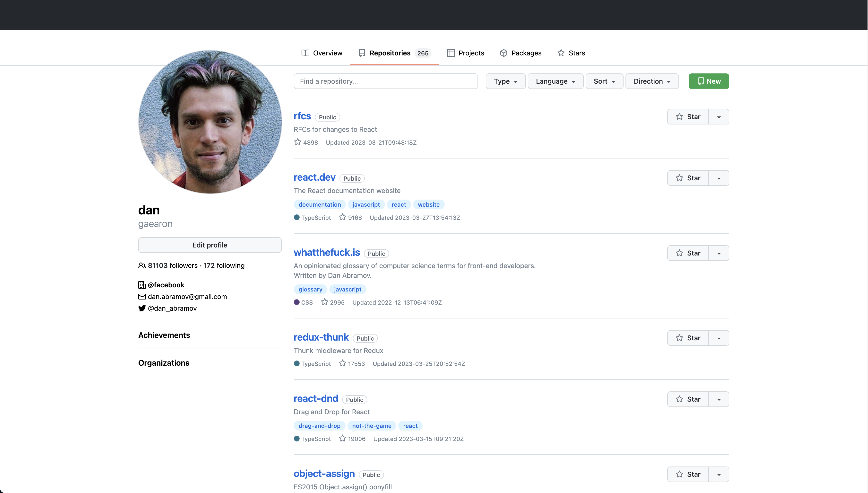Image resolution: width=868 pixels, height=493 pixels.
Task: Click the green New repository button
Action: (x=709, y=81)
